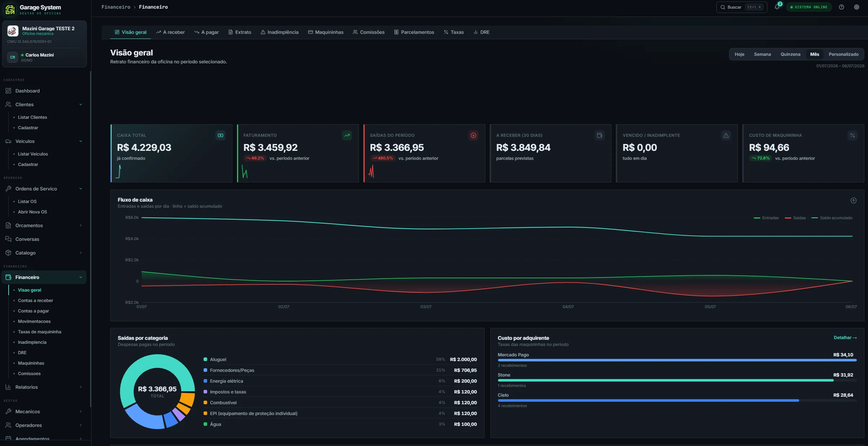The image size is (868, 446).
Task: Open Abrir Nova OS
Action: click(32, 212)
